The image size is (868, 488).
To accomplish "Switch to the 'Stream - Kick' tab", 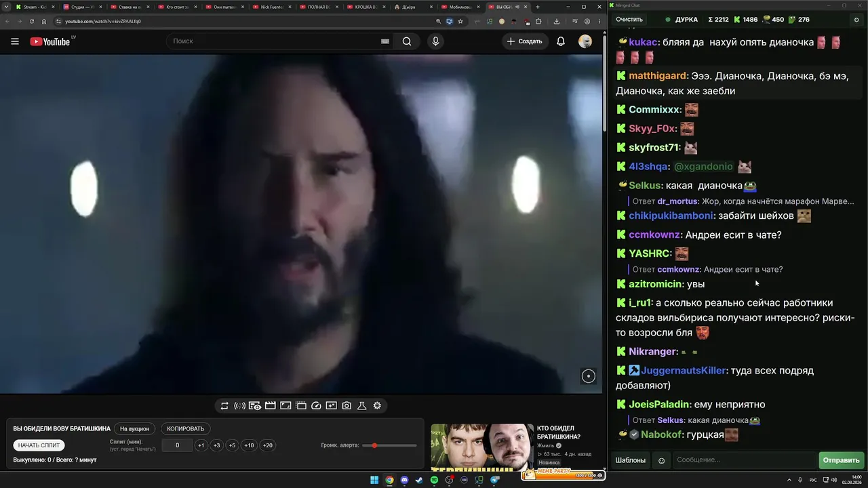I will (x=35, y=7).
